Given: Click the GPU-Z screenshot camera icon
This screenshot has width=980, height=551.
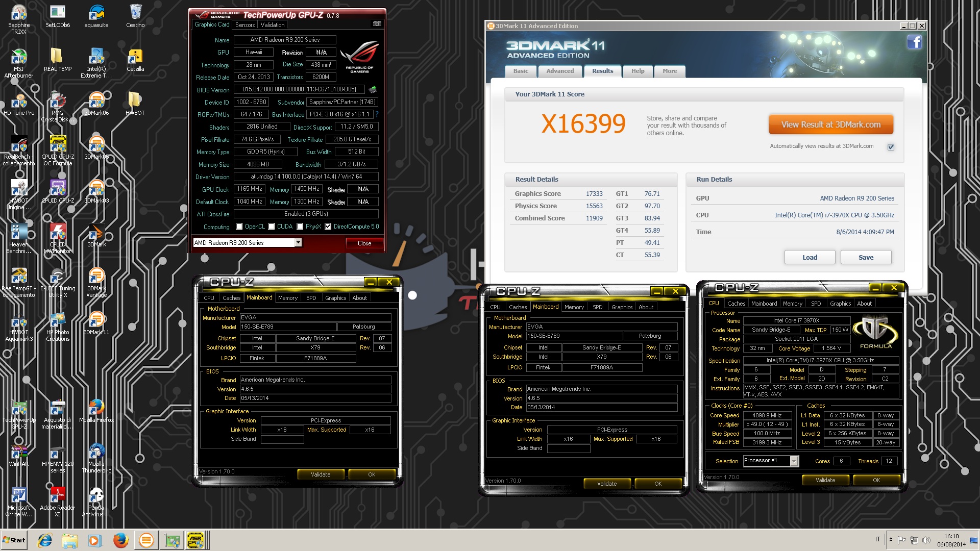Looking at the screenshot, I should 377,24.
